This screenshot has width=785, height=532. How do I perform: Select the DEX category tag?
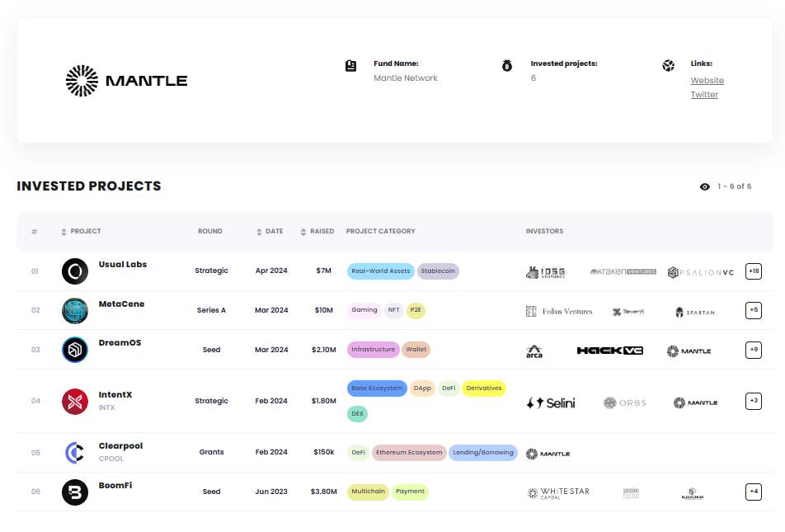pos(358,414)
